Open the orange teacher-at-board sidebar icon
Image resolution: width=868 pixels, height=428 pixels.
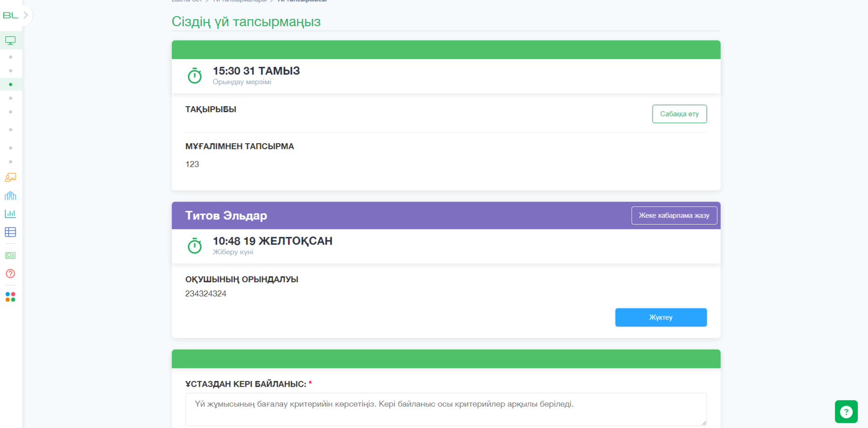pos(11,177)
